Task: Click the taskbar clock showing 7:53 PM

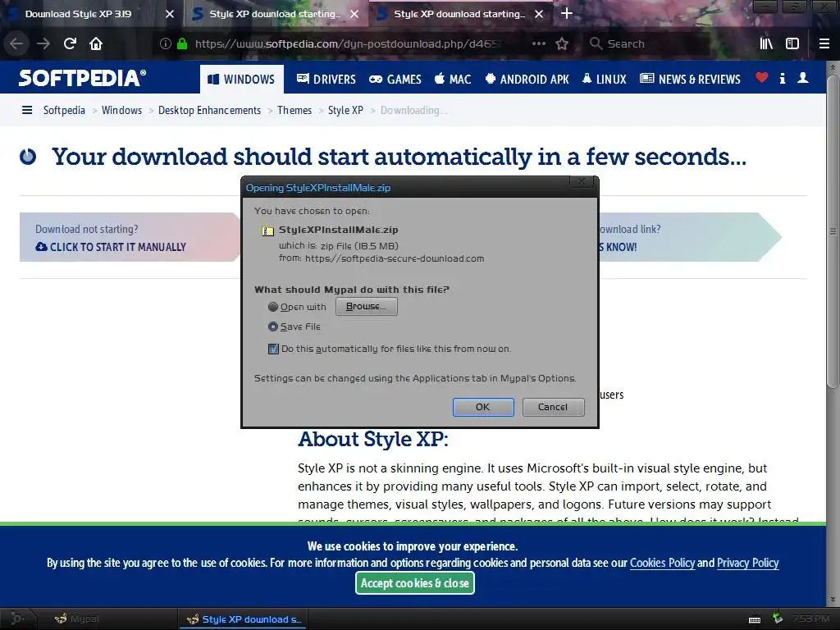Action: 811,619
